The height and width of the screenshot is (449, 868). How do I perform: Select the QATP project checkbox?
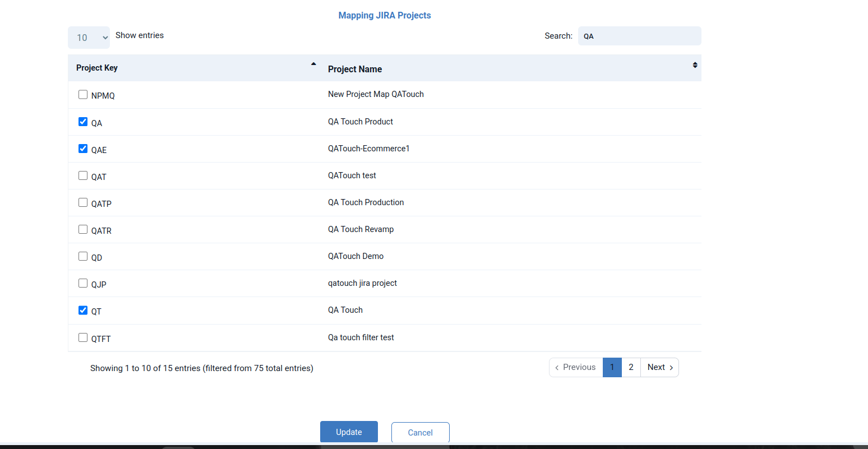tap(83, 202)
